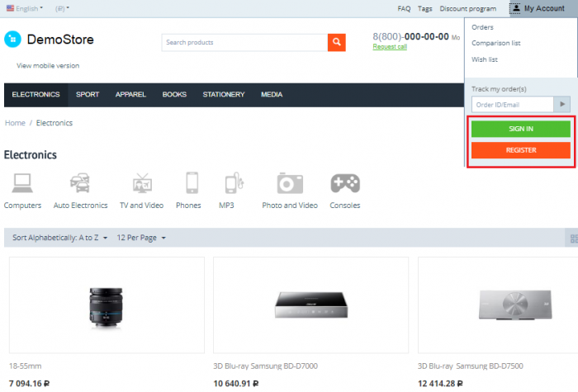
Task: Open the Phones category icon
Action: click(x=192, y=182)
